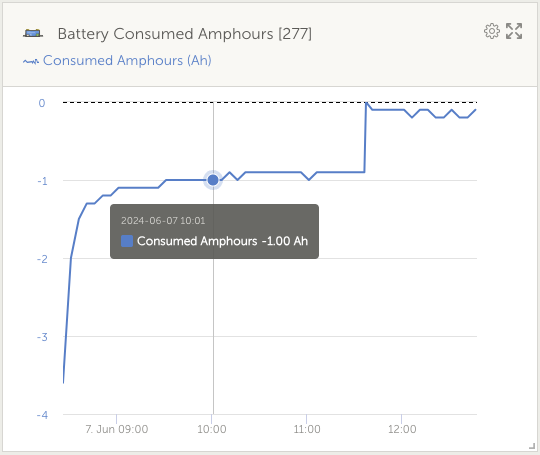Click the -3 value on y-axis

pos(42,337)
